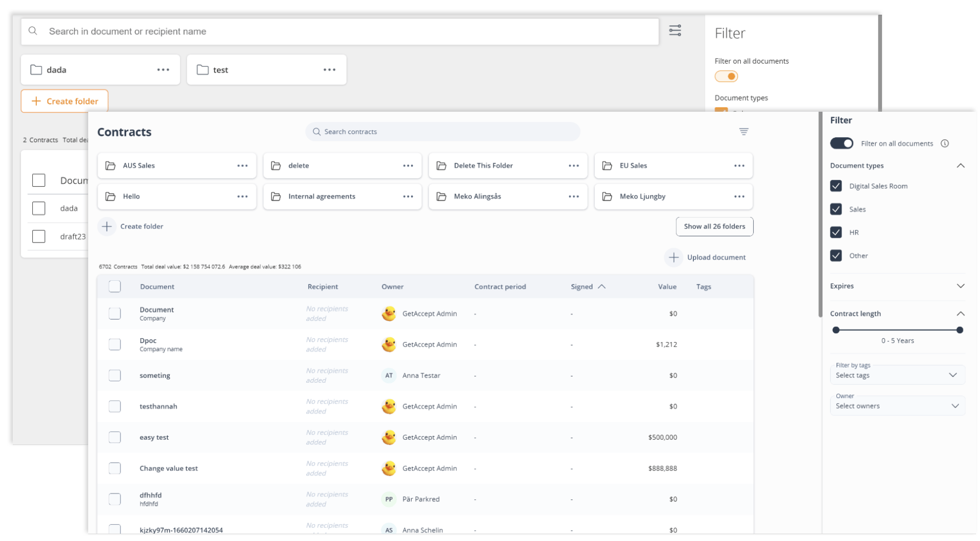980x541 pixels.
Task: Click the Owner Select owners dropdown
Action: coord(896,406)
